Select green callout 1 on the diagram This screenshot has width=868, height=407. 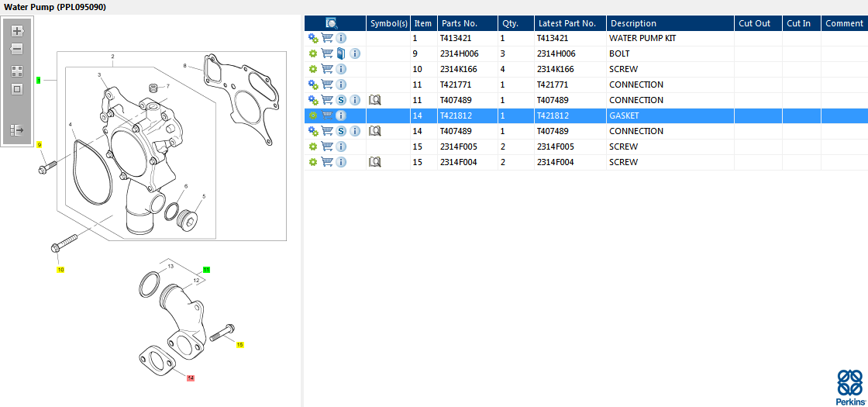[39, 81]
